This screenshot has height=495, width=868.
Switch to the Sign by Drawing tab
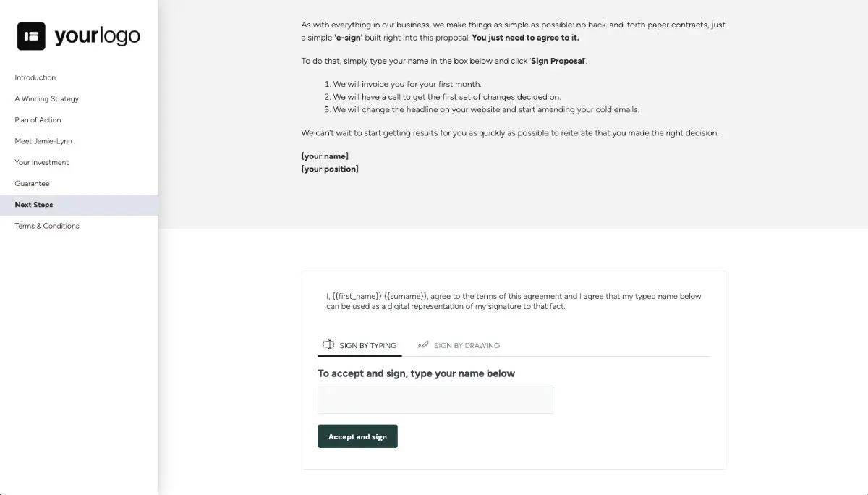coord(467,345)
